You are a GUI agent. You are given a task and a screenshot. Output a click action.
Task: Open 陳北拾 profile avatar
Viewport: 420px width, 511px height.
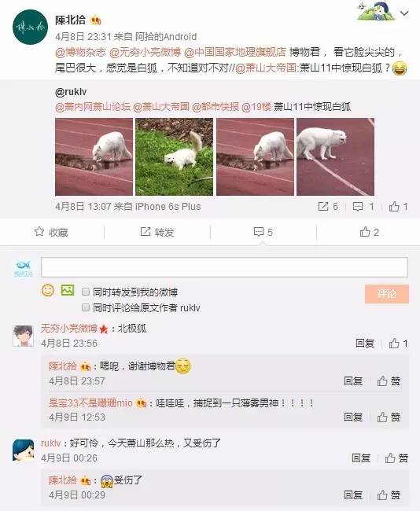point(30,27)
